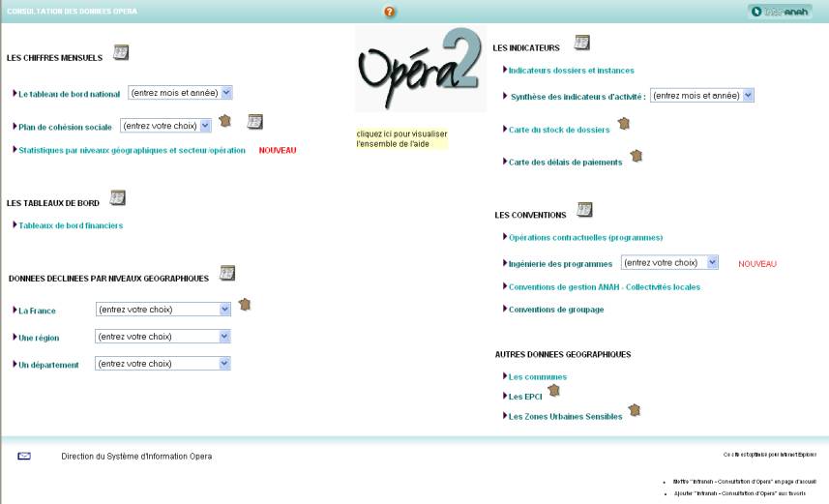Image resolution: width=829 pixels, height=504 pixels.
Task: Open Les communes link
Action: tap(538, 377)
